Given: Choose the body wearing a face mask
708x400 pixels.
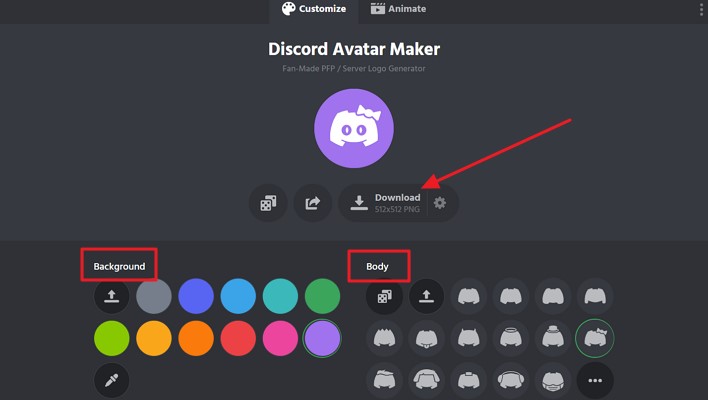Looking at the screenshot, I should click(x=553, y=380).
